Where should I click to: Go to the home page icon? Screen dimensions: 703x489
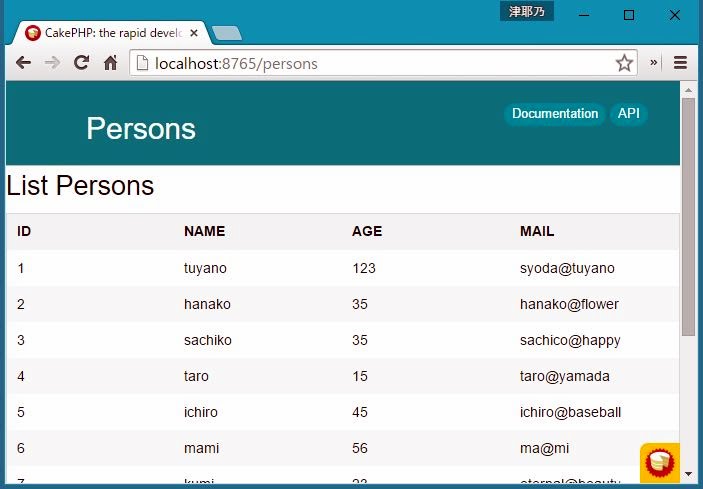tap(111, 63)
